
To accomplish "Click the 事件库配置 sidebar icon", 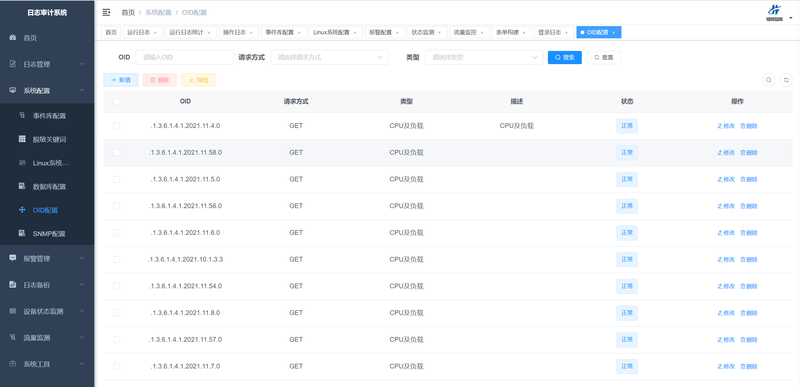I will point(22,116).
